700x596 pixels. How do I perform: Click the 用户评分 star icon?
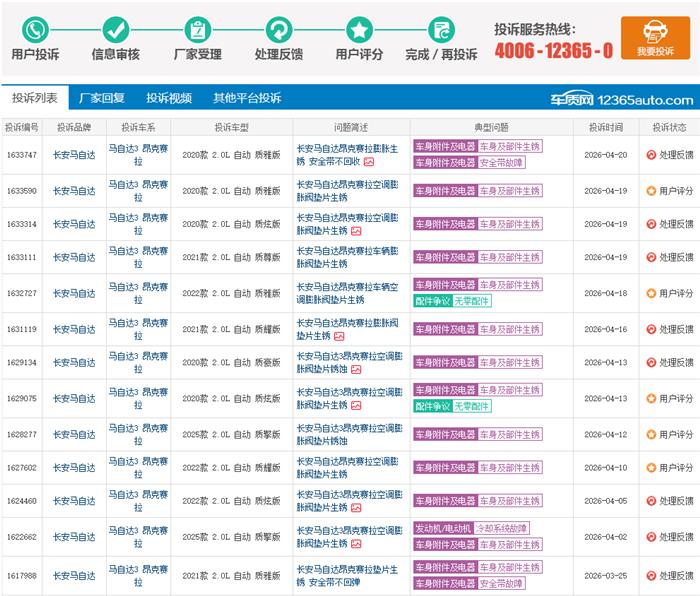pyautogui.click(x=359, y=29)
